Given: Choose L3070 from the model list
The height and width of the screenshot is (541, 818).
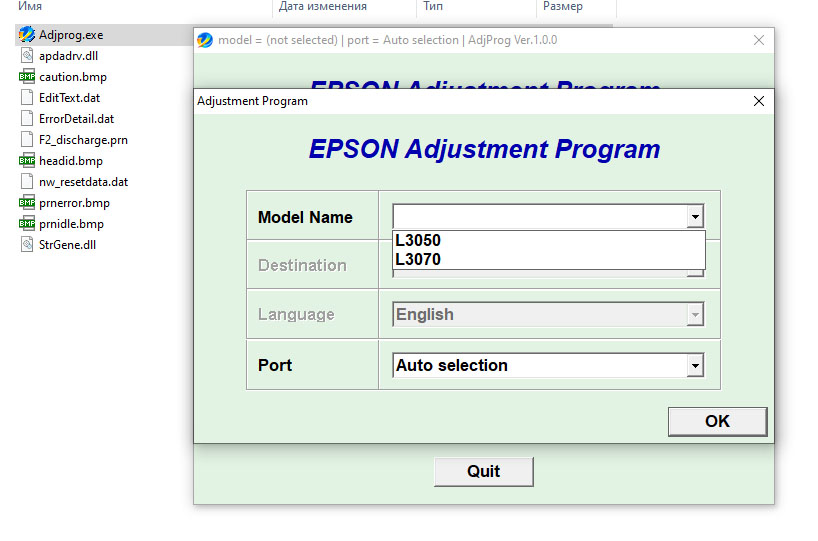Looking at the screenshot, I should coord(418,260).
